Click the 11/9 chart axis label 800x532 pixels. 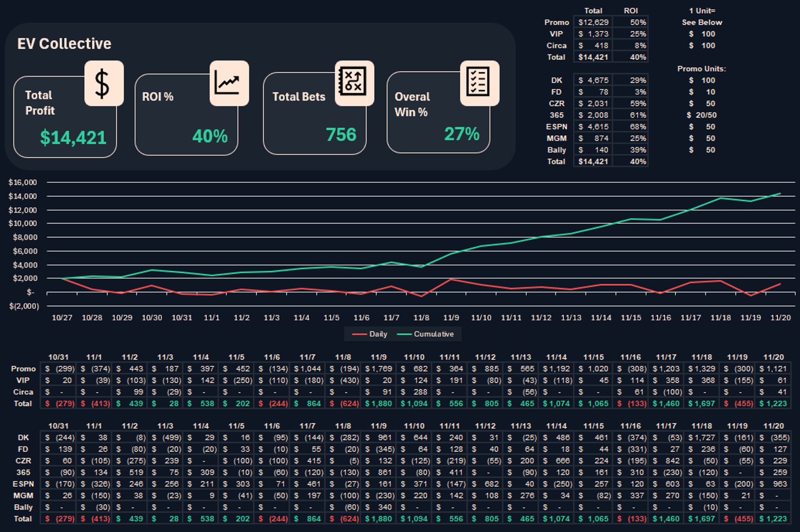451,318
